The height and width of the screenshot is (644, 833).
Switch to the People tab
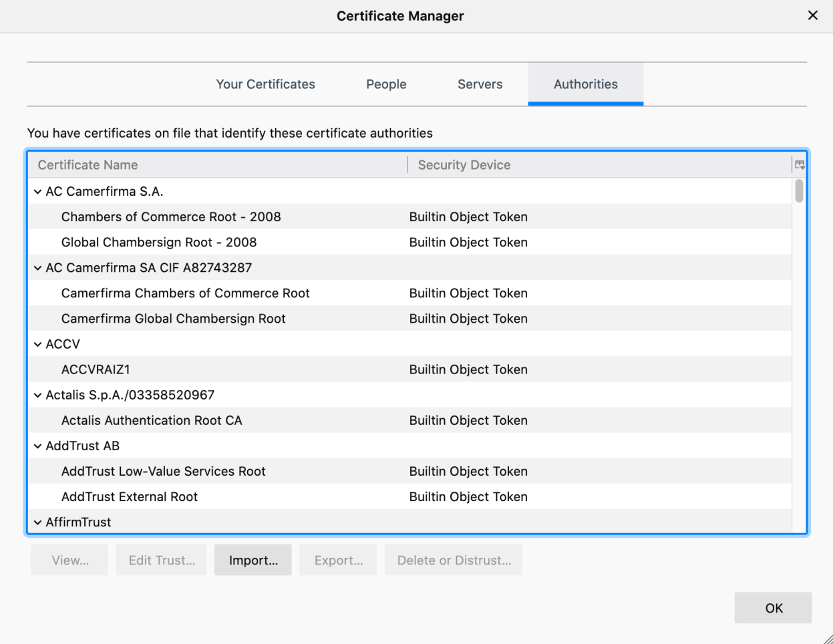(386, 84)
